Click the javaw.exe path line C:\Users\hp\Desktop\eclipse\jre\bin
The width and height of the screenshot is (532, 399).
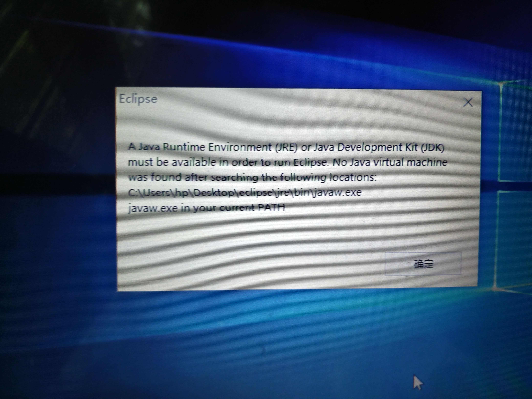(x=245, y=193)
